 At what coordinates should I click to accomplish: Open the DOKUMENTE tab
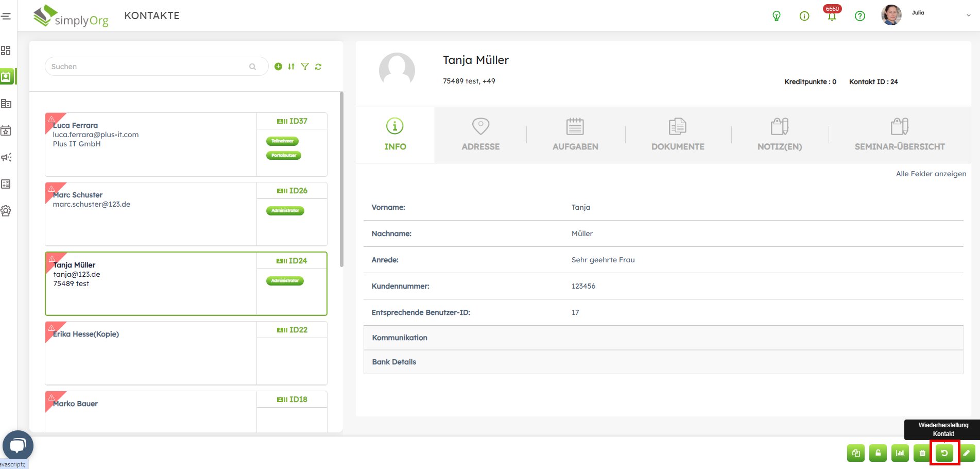point(678,135)
